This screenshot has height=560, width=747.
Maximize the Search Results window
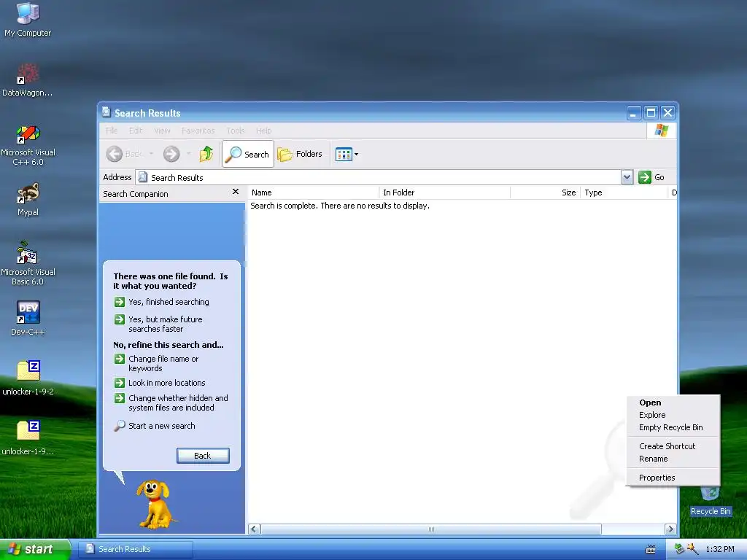651,113
